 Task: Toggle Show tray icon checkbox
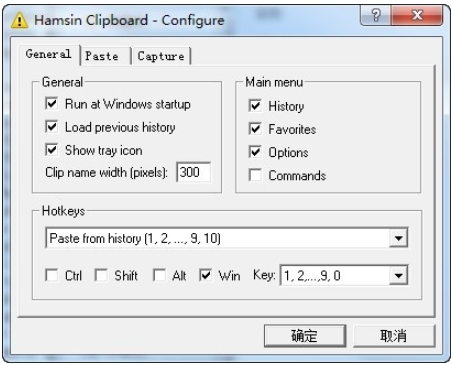tap(52, 150)
